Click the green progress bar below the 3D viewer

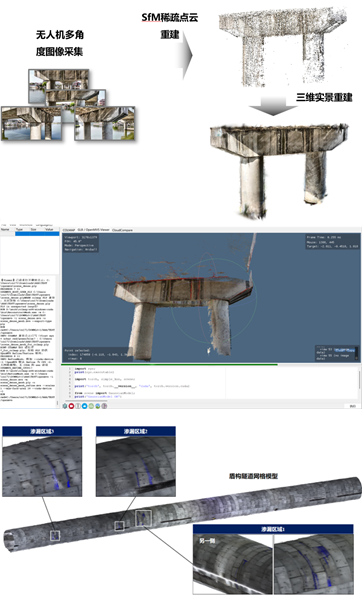[x=169, y=365]
